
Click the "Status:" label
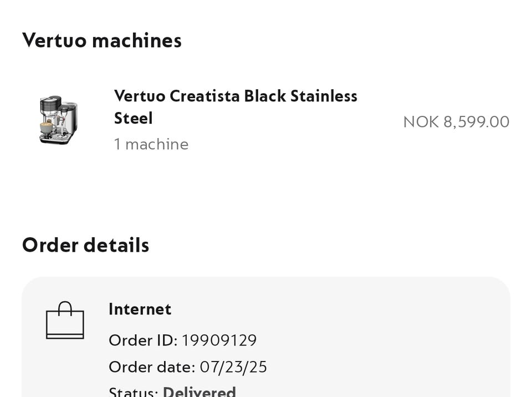click(x=133, y=392)
